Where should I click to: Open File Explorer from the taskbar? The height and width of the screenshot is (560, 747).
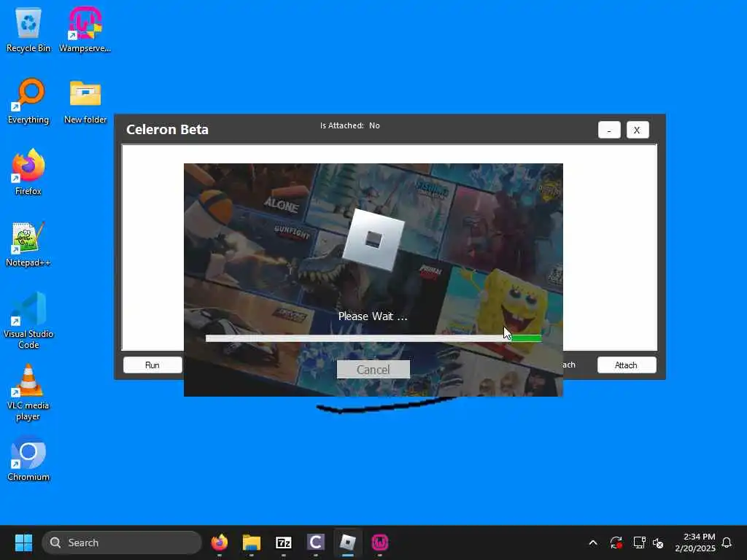coord(252,542)
